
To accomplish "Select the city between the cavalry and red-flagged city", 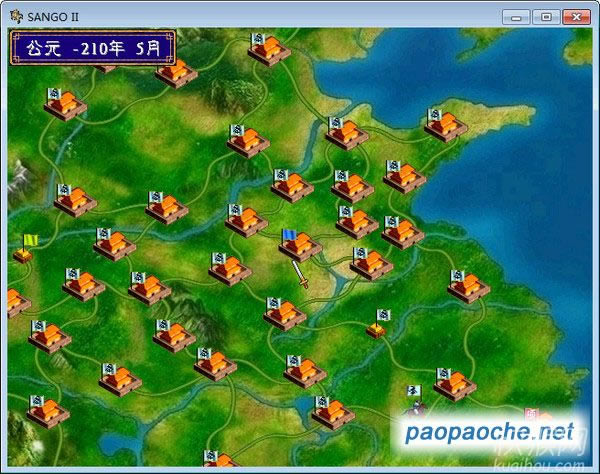I will pyautogui.click(x=455, y=383).
